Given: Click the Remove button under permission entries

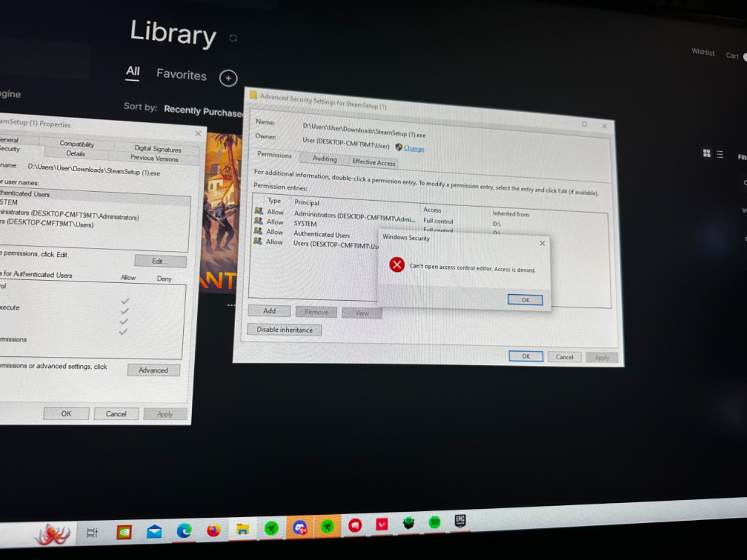Looking at the screenshot, I should point(316,312).
